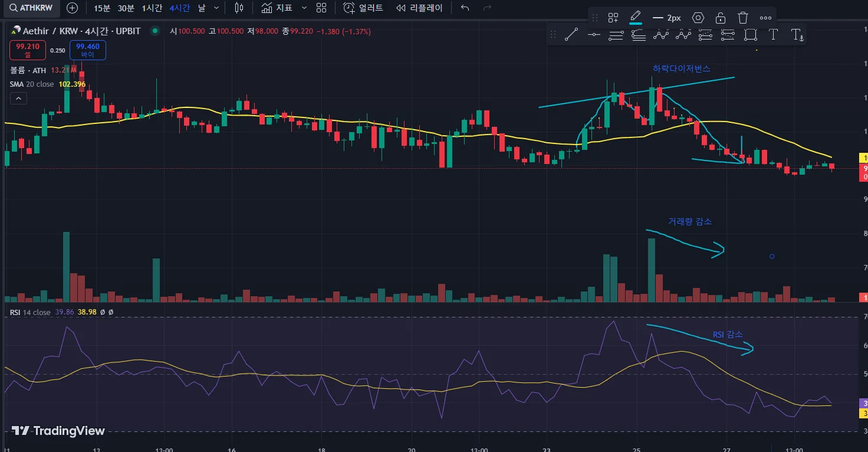Select the 하락다이저번스 text annotation

pyautogui.click(x=681, y=68)
